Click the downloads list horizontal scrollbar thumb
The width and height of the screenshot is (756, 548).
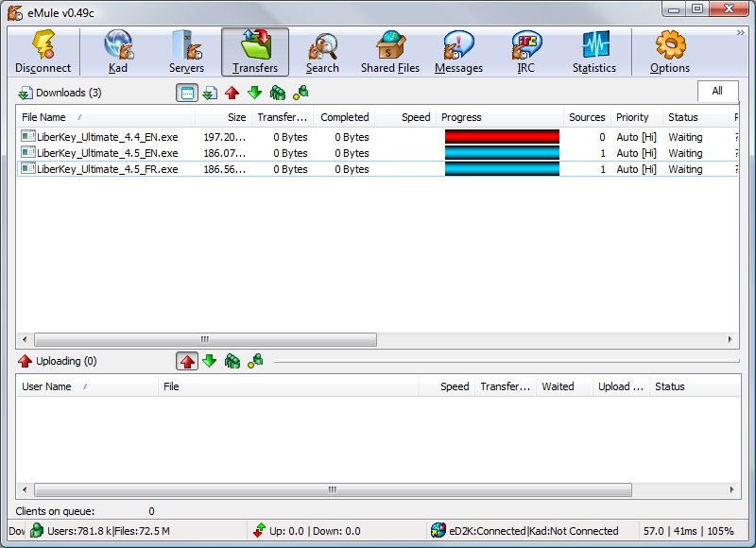[205, 339]
